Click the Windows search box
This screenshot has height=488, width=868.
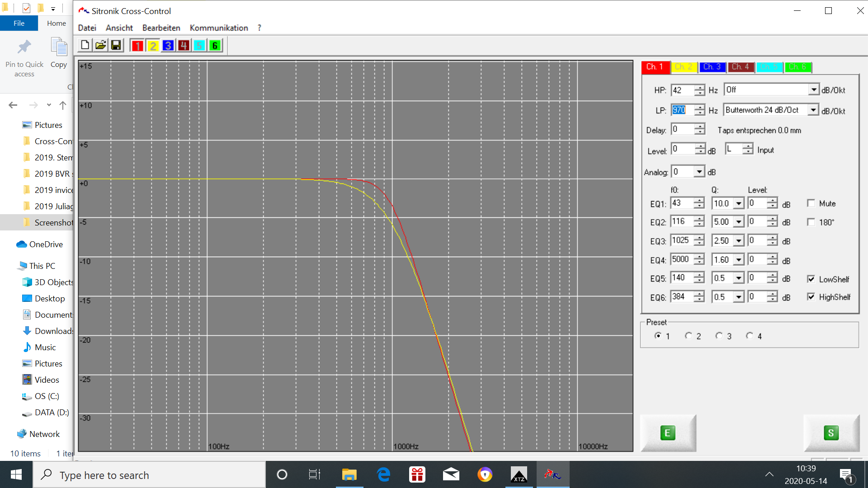[x=149, y=475]
